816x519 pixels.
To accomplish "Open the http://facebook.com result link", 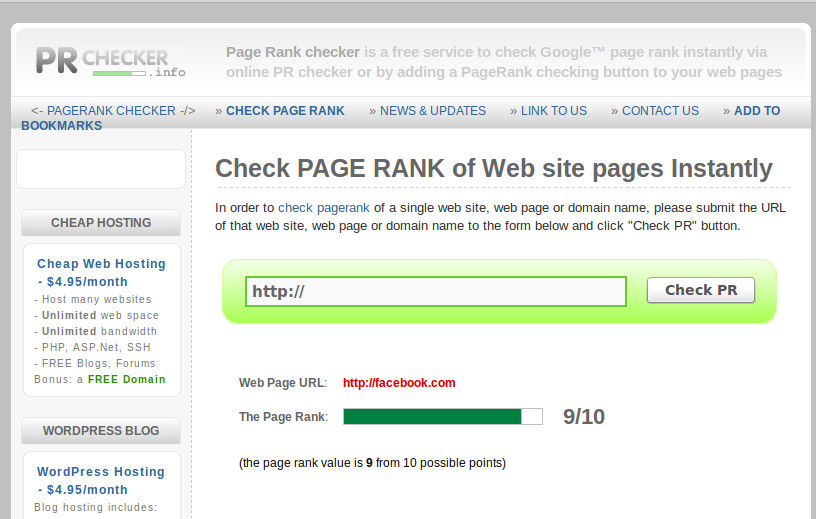I will [399, 383].
